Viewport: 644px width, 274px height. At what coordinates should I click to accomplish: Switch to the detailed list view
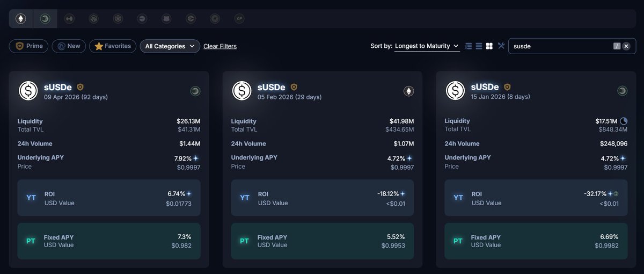[469, 46]
